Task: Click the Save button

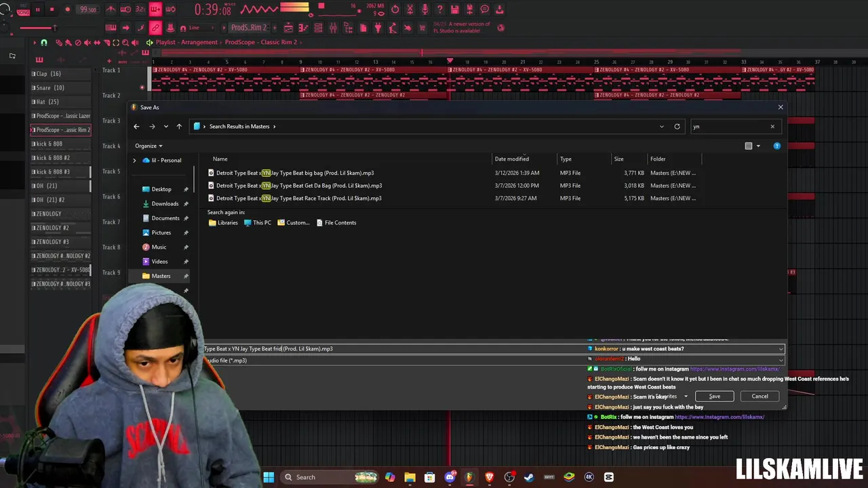Action: (714, 396)
